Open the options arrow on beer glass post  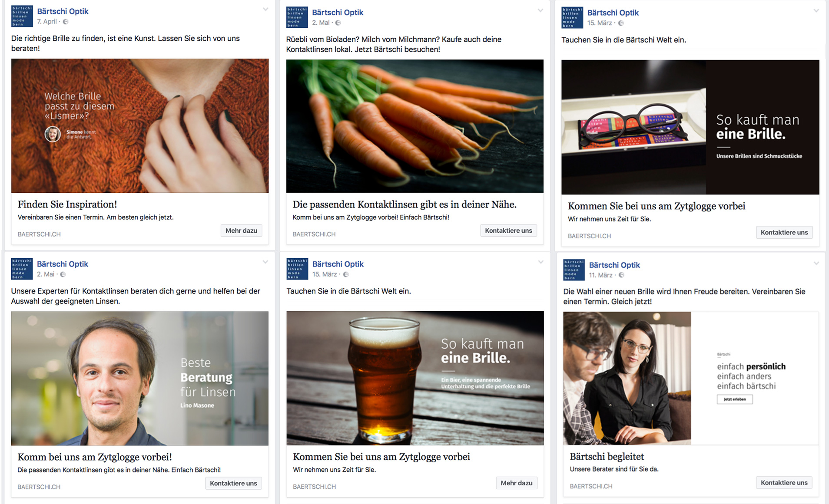pyautogui.click(x=541, y=262)
